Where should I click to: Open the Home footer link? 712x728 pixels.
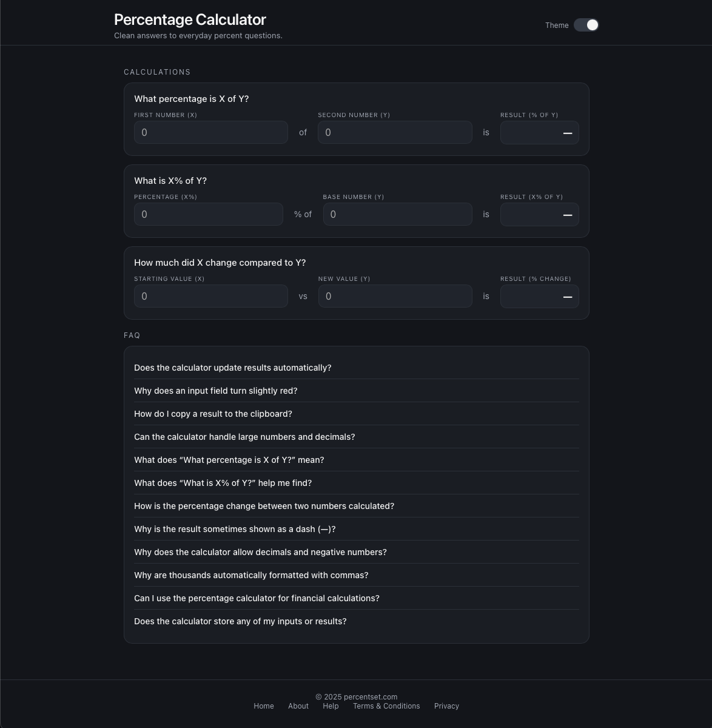coord(264,706)
